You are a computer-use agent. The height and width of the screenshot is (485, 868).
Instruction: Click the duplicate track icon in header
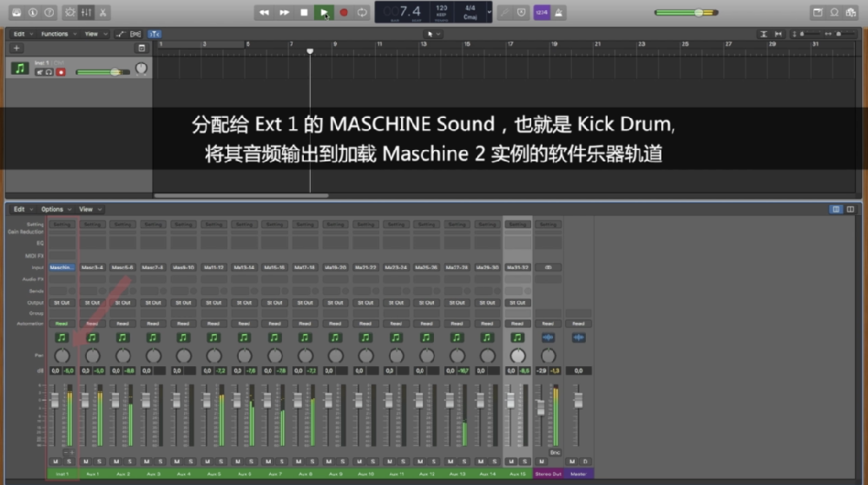tap(141, 48)
